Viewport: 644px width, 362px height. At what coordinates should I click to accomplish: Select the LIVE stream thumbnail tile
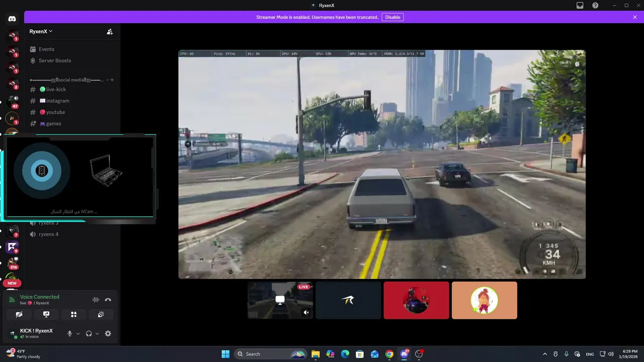click(280, 300)
